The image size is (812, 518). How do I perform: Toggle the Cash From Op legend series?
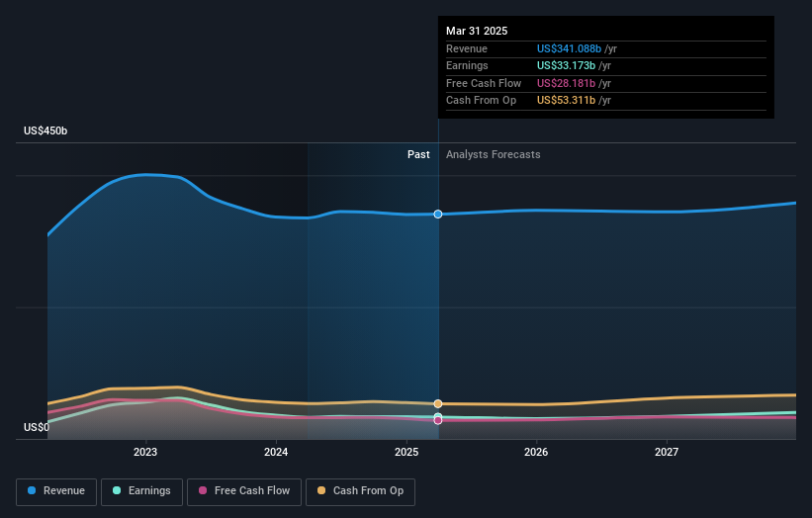[x=360, y=491]
